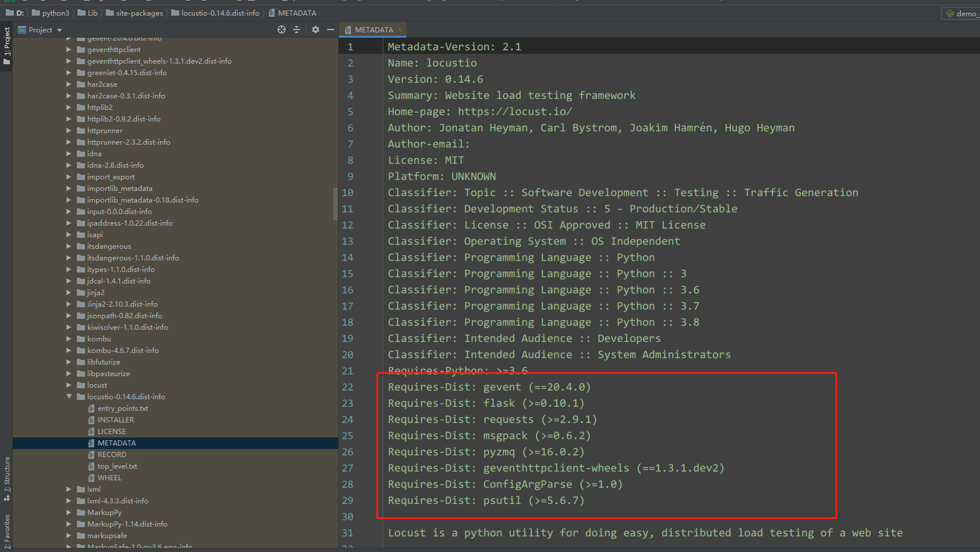This screenshot has width=980, height=552.
Task: Click the METADATA file icon in tree
Action: tap(91, 443)
